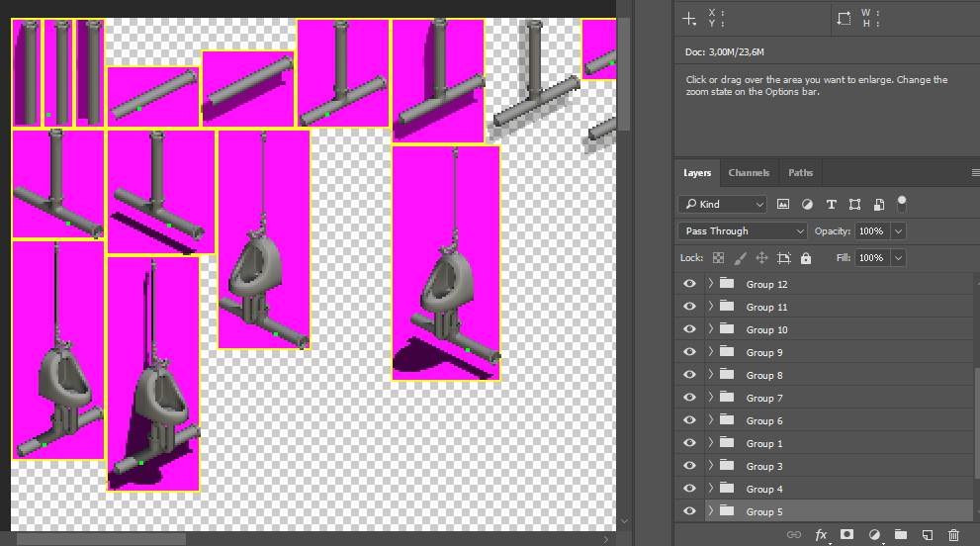Click the Fill percentage field
980x546 pixels.
pos(870,258)
